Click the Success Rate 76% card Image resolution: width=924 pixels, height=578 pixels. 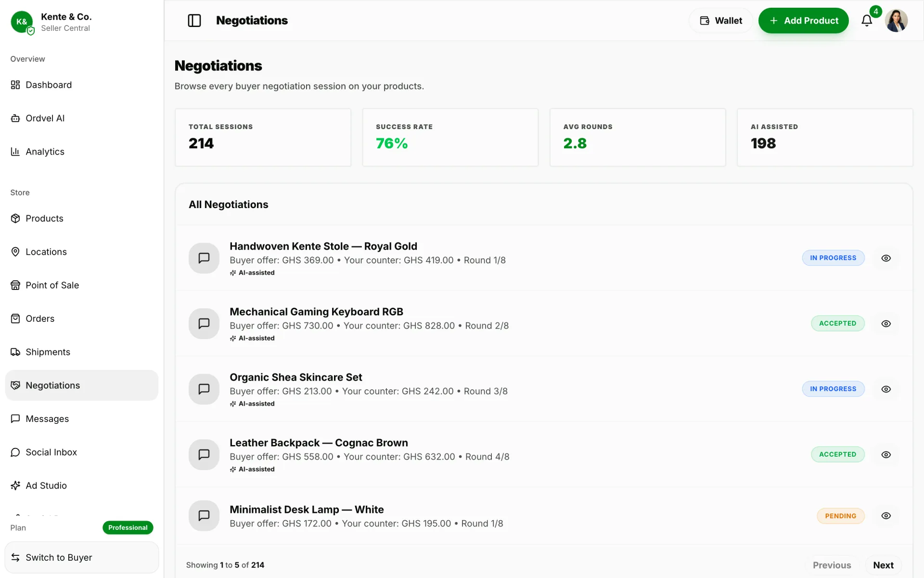[450, 138]
